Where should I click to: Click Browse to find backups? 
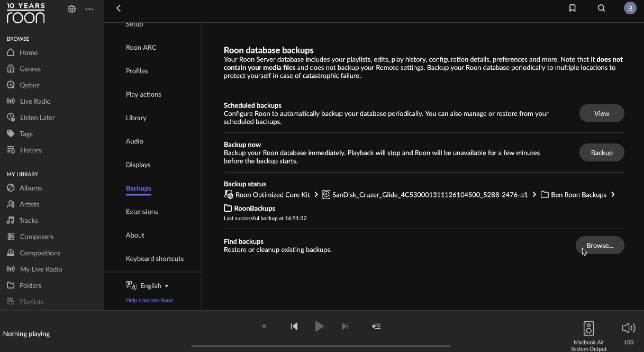600,245
